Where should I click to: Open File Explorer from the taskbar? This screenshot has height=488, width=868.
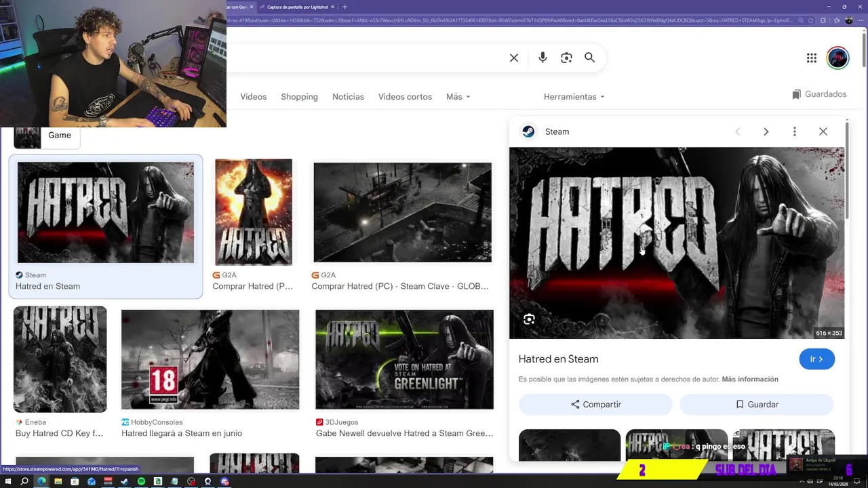(x=58, y=482)
